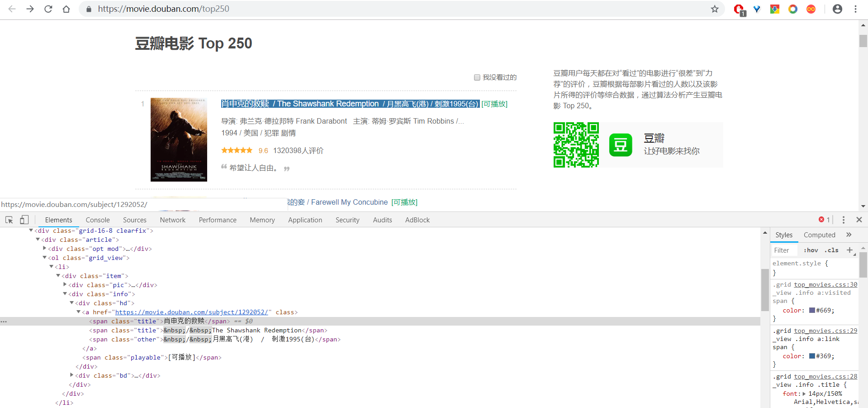Switch to the Console tab
The height and width of the screenshot is (408, 868).
(x=97, y=220)
